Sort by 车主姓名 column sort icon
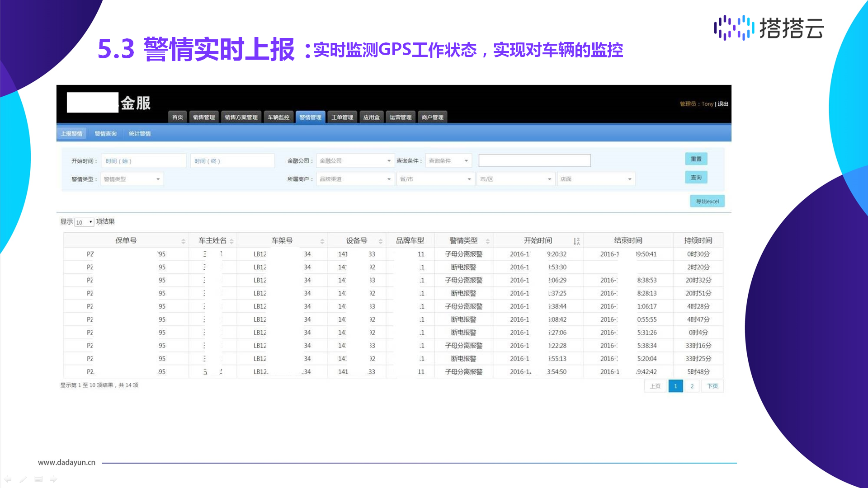This screenshot has height=488, width=868. point(231,241)
